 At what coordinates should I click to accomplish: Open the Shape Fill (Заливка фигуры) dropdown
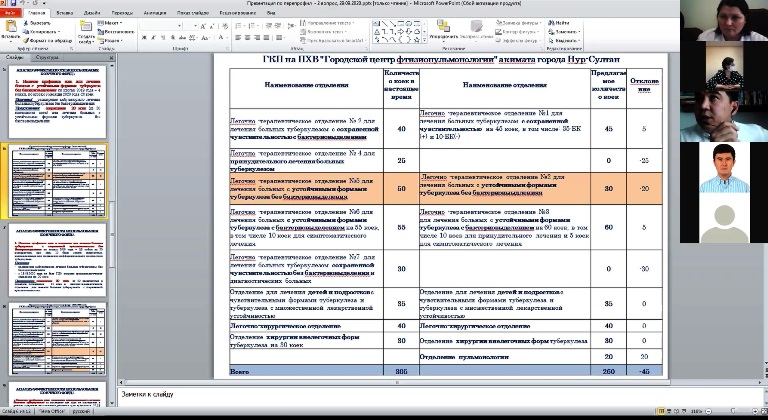coord(519,23)
